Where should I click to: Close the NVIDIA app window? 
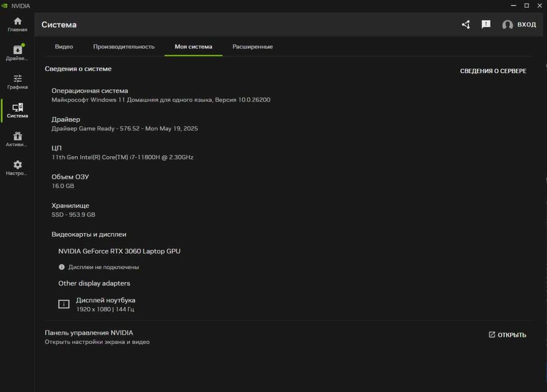[540, 6]
